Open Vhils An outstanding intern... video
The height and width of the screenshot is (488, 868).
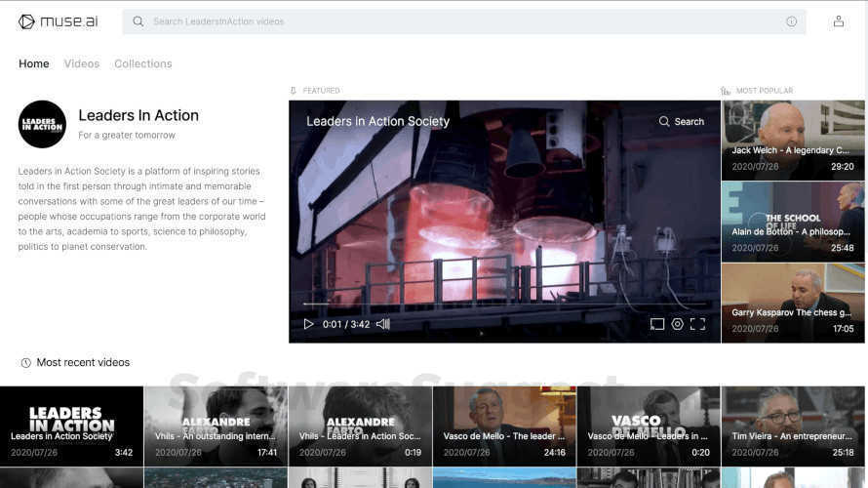[216, 426]
